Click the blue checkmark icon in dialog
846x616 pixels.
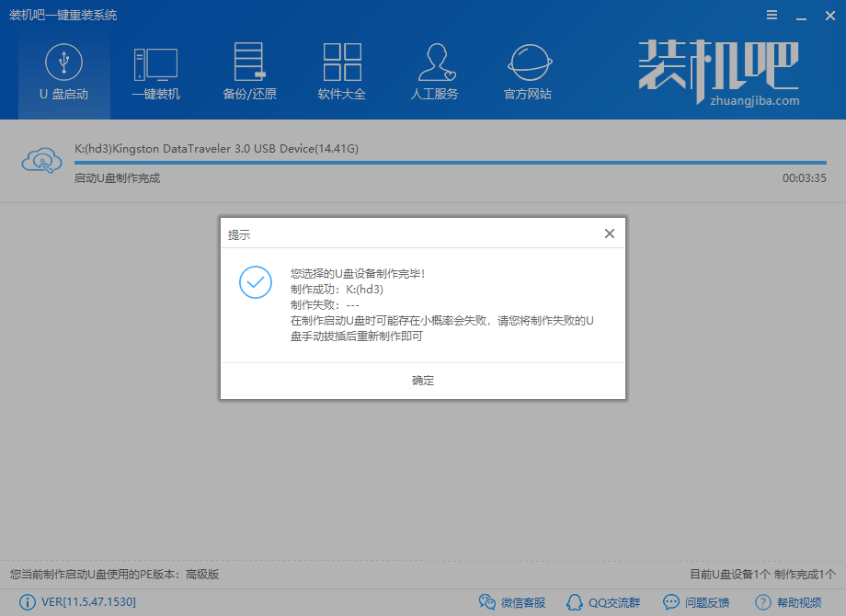255,282
